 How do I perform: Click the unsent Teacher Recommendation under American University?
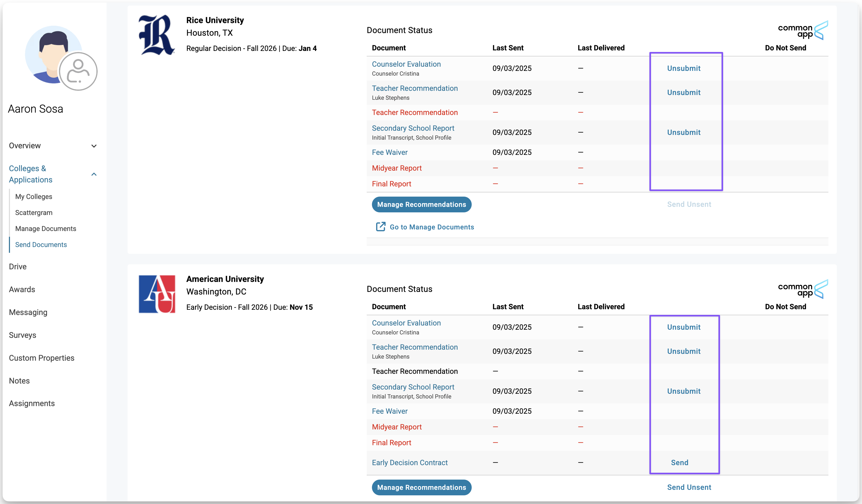pyautogui.click(x=414, y=371)
